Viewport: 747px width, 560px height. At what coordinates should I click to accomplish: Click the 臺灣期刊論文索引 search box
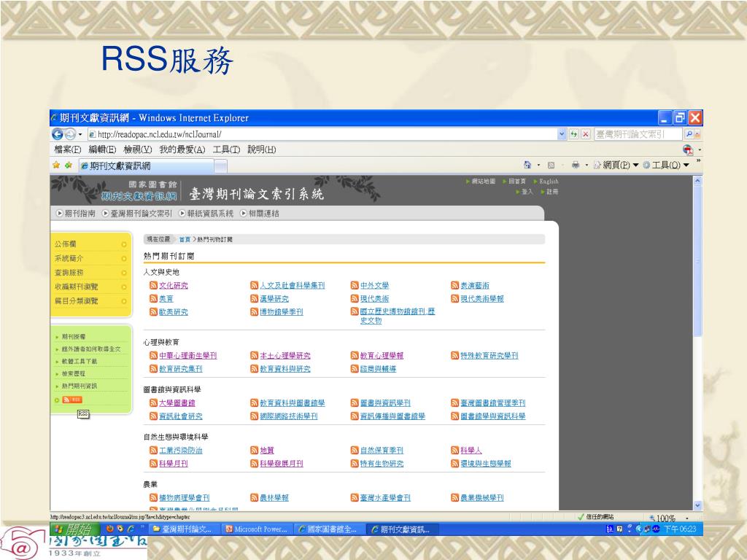(x=638, y=134)
